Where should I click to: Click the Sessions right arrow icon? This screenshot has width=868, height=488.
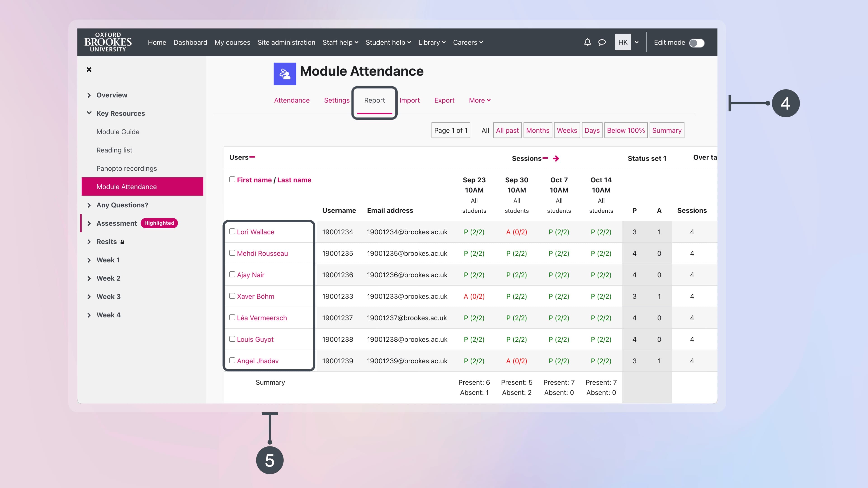[x=556, y=159]
